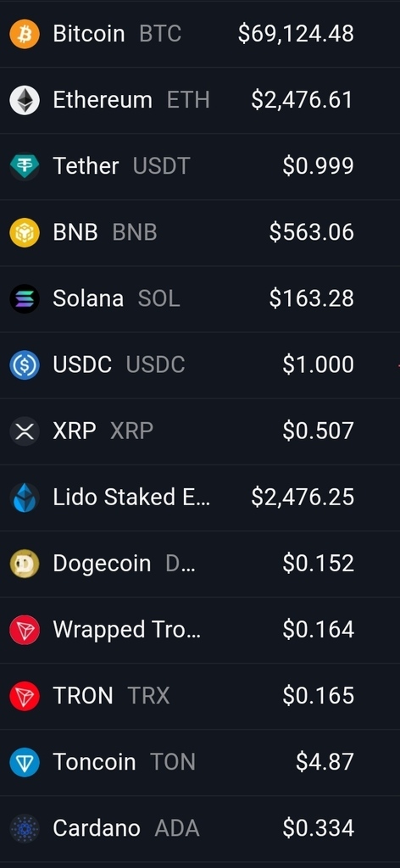Tap the Cardano dotted logo icon
Viewport: 400px width, 868px height.
(25, 828)
